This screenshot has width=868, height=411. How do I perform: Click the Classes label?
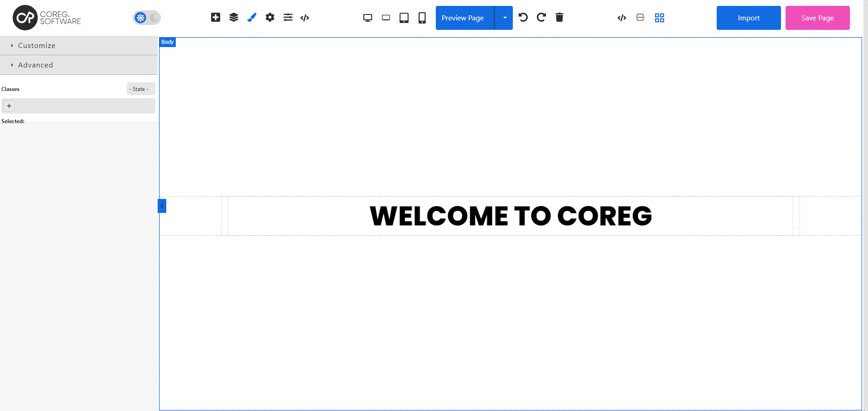point(10,89)
